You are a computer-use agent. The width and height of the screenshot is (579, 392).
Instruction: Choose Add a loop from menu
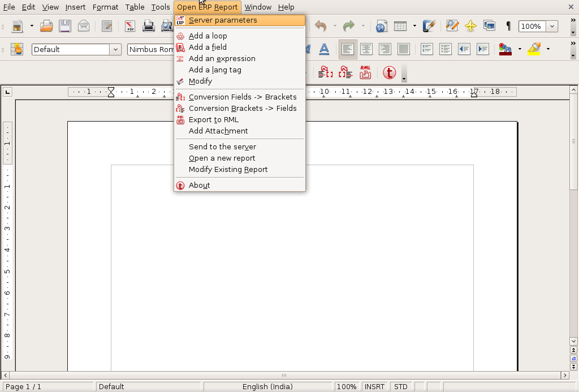(240, 36)
